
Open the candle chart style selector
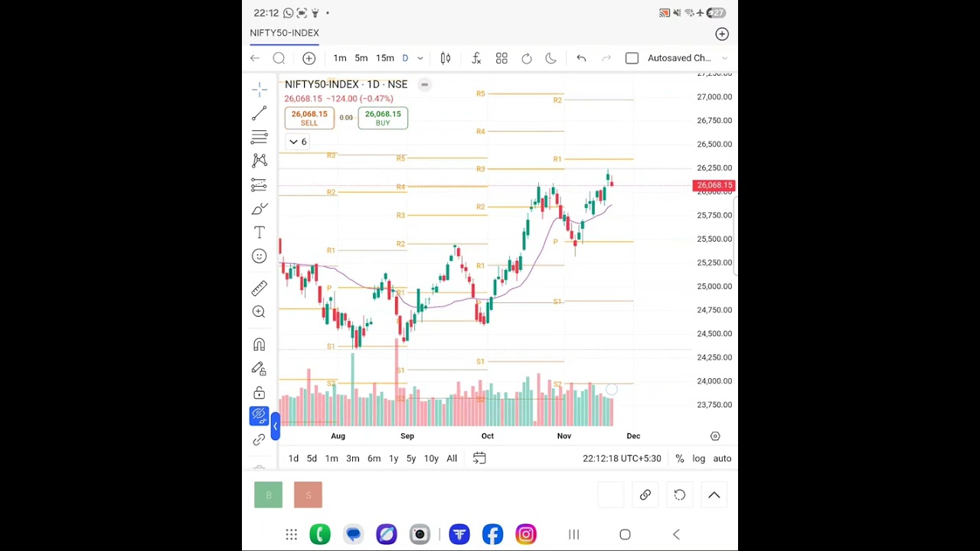point(446,58)
